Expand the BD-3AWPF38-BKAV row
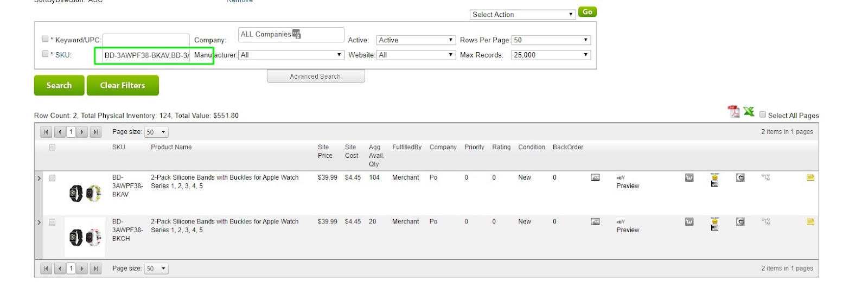This screenshot has height=287, width=868. pos(39,178)
